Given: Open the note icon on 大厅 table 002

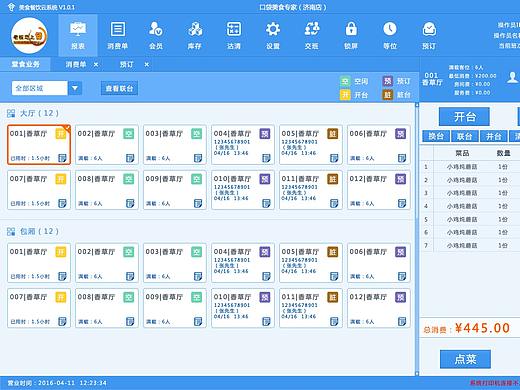Looking at the screenshot, I should 130,158.
